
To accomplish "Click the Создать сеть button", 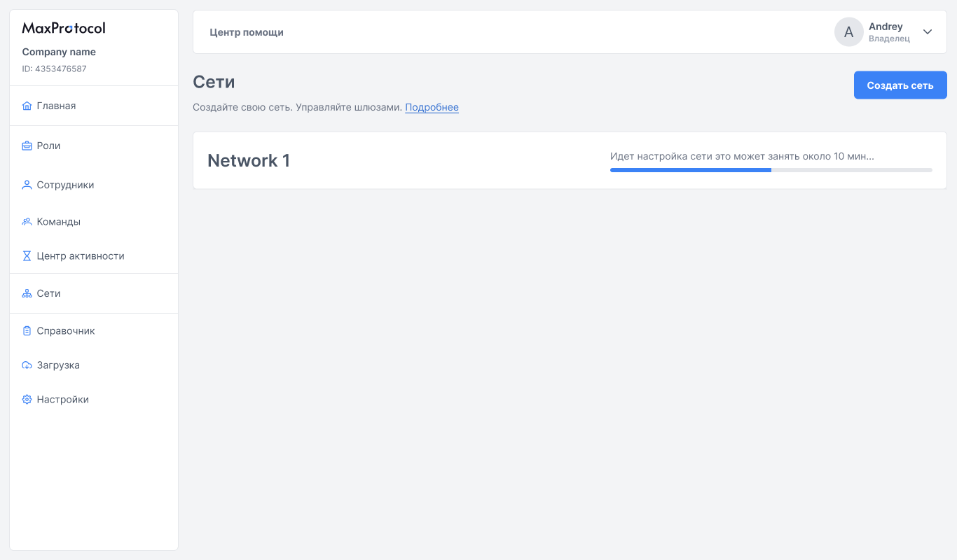I will pos(900,85).
